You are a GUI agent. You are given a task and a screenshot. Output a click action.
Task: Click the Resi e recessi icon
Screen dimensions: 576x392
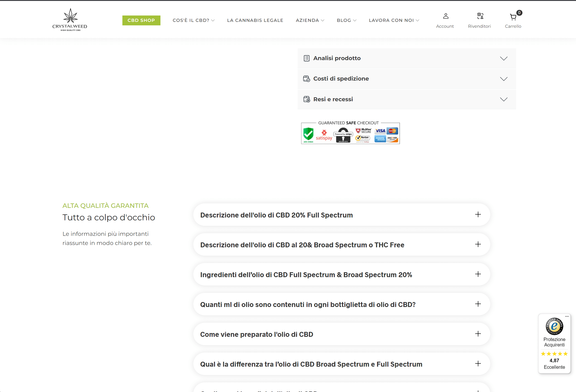pos(307,99)
